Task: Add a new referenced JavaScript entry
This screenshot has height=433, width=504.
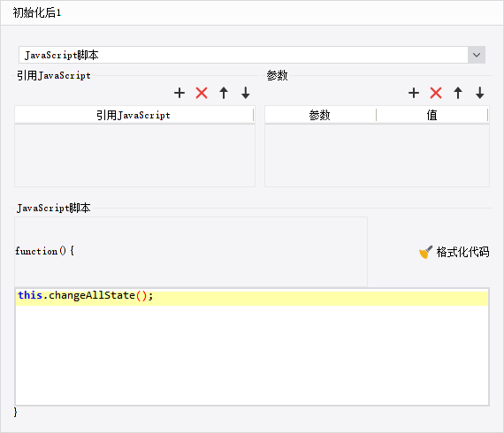Action: [179, 93]
